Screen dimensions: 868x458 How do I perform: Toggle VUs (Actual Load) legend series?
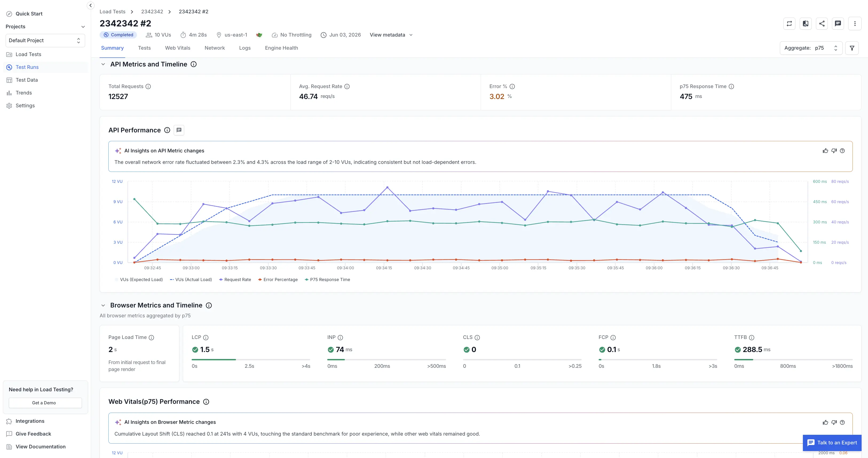(191, 280)
